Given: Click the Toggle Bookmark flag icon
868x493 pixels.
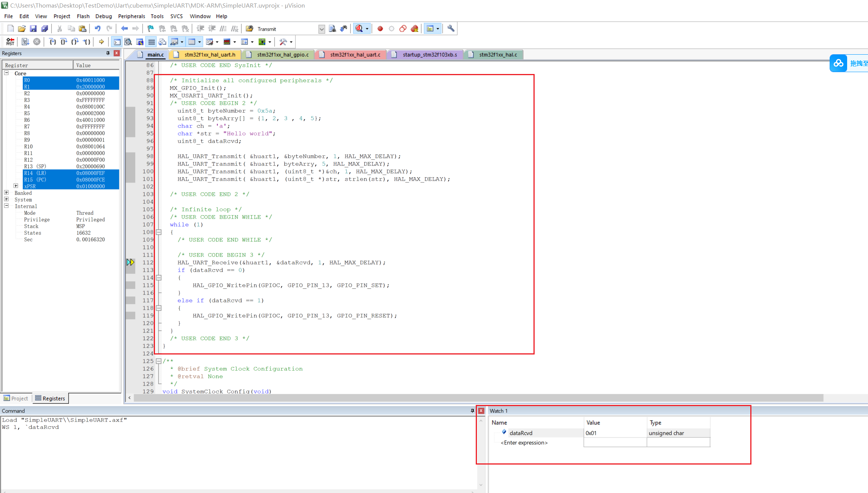Looking at the screenshot, I should (151, 29).
